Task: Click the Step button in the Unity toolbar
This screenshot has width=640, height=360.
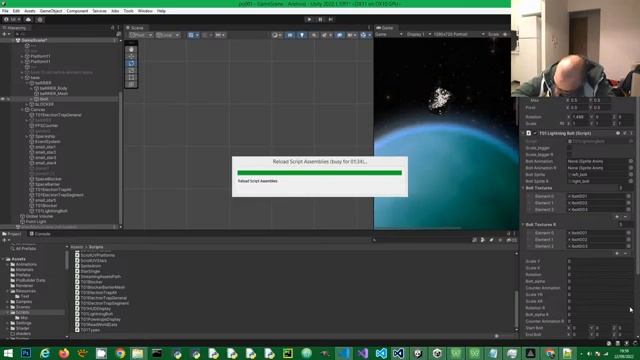Action: (331, 19)
